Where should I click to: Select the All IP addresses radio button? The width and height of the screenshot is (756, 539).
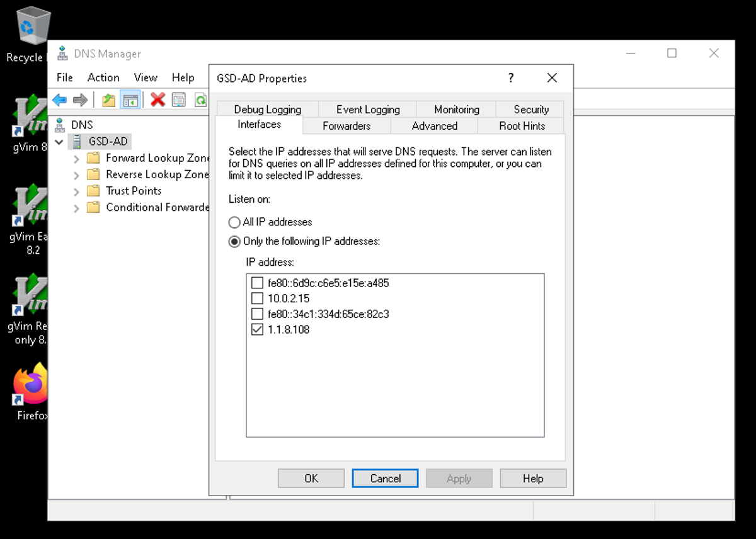point(234,222)
